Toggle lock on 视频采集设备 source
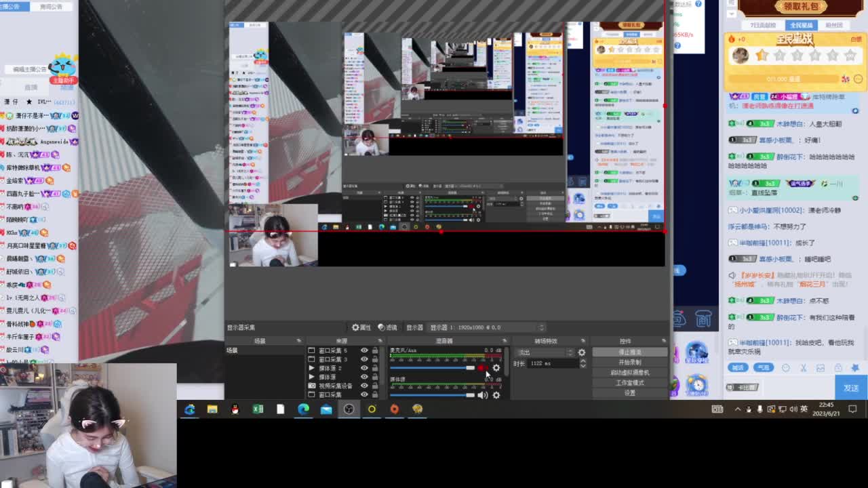 [375, 386]
